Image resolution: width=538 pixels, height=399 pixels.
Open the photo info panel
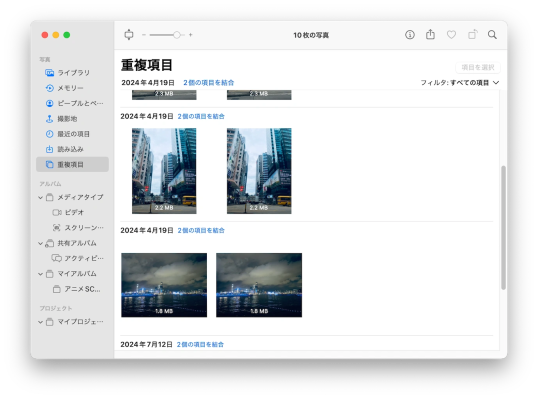point(410,35)
